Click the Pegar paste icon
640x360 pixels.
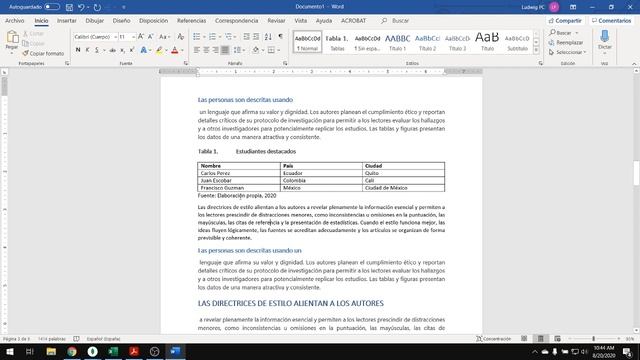(x=12, y=37)
